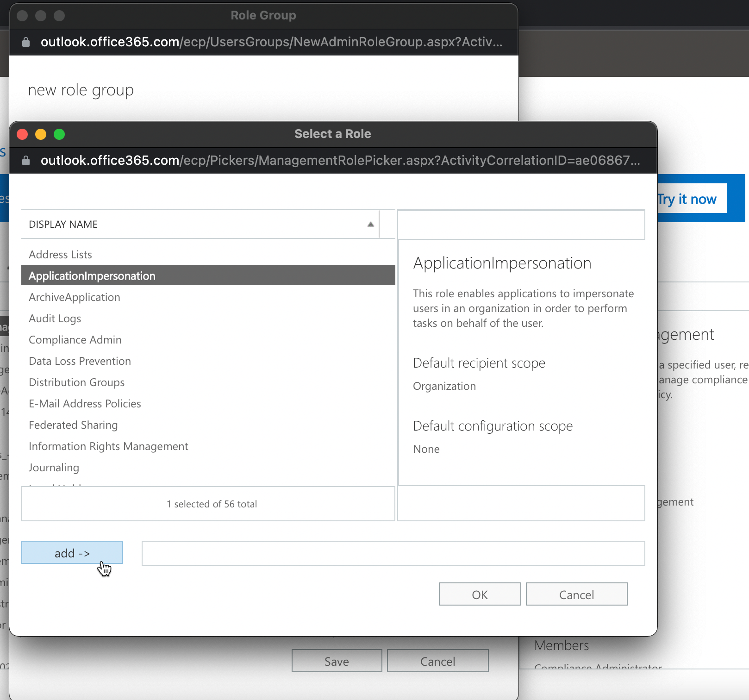Choose the ArchiveApplication role
Screen dimensions: 749x700
75,297
